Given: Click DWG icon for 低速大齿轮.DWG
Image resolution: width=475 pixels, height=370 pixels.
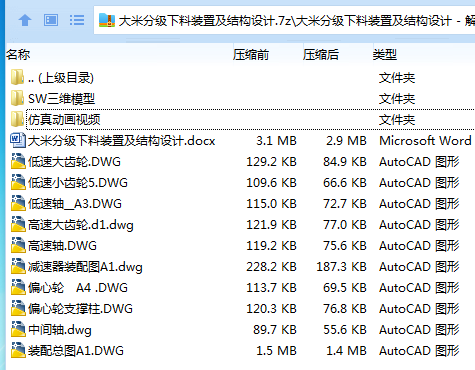Looking at the screenshot, I should [x=18, y=162].
